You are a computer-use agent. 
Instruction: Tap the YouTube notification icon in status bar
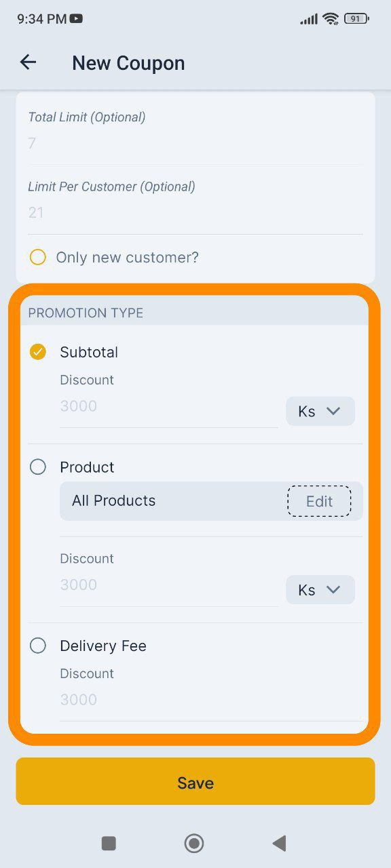point(77,19)
